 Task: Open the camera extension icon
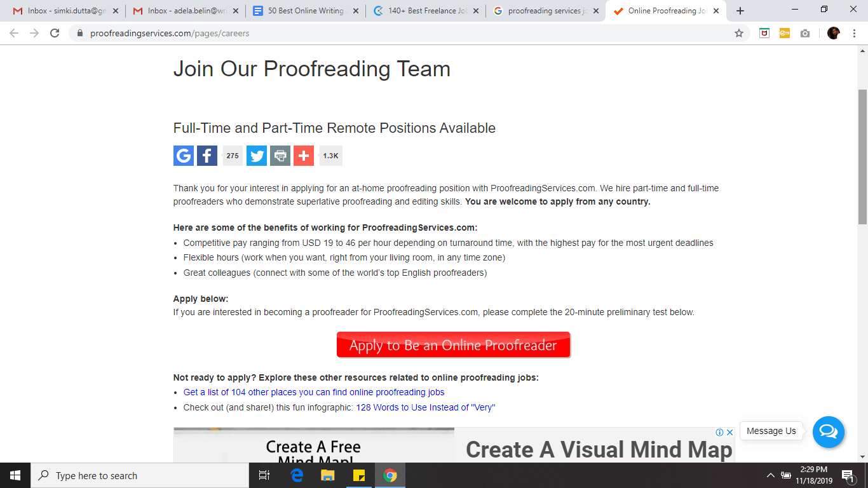pyautogui.click(x=805, y=33)
